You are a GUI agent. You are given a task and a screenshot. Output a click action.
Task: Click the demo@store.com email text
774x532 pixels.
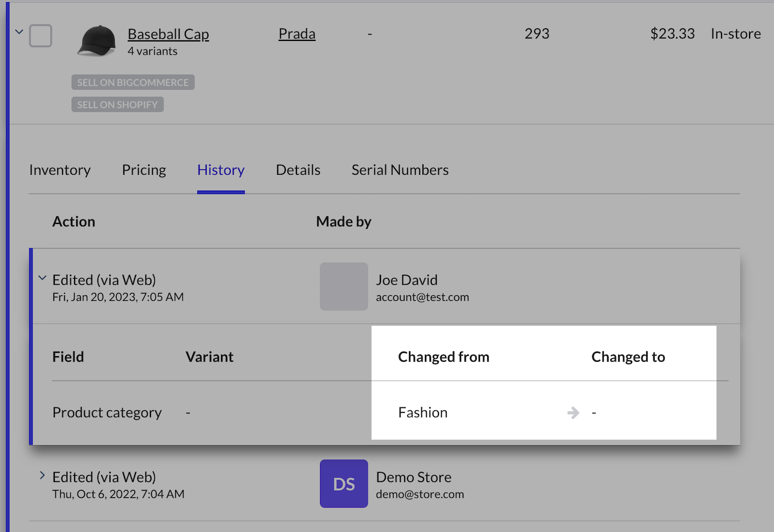(x=420, y=494)
